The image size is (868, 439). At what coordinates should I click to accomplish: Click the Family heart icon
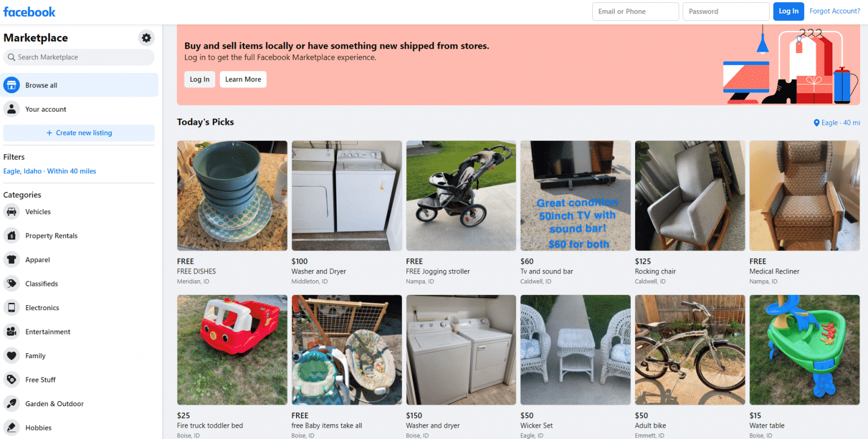click(11, 356)
